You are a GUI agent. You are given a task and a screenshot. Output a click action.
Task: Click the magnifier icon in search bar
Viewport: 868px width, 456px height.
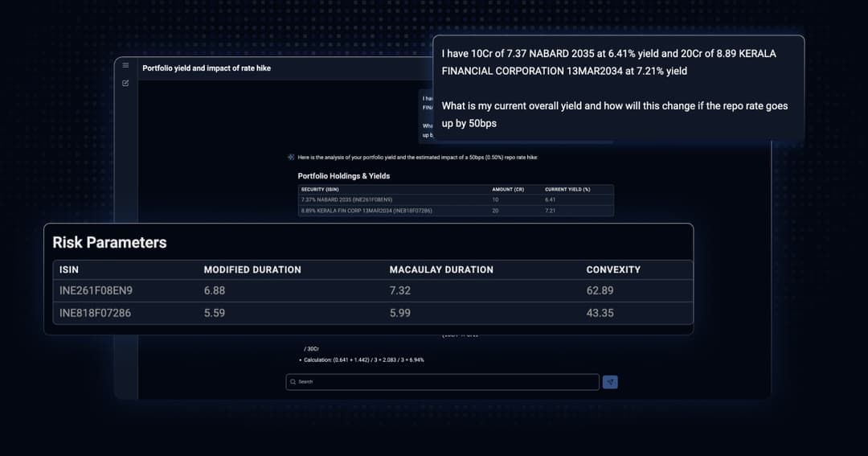tap(293, 382)
